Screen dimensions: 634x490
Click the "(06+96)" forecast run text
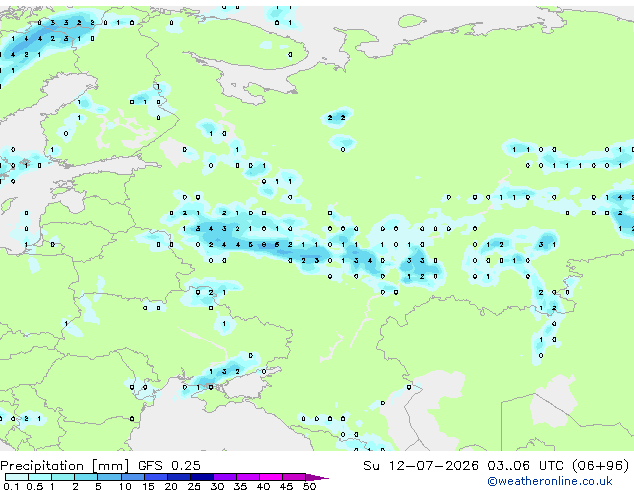[600, 466]
